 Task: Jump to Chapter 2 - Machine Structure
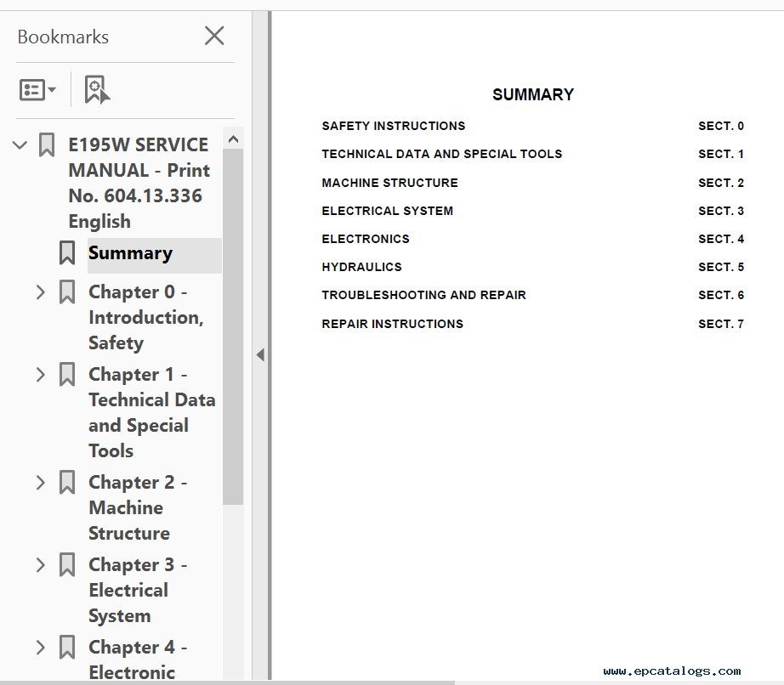138,507
